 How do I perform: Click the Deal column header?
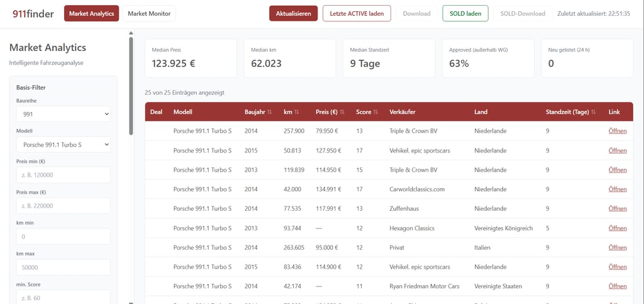[156, 112]
